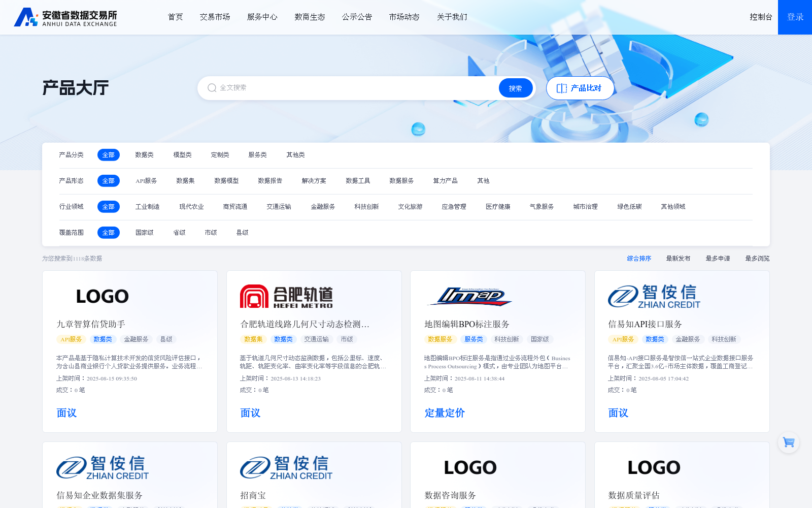Filter industry by 气象服务

click(x=542, y=207)
